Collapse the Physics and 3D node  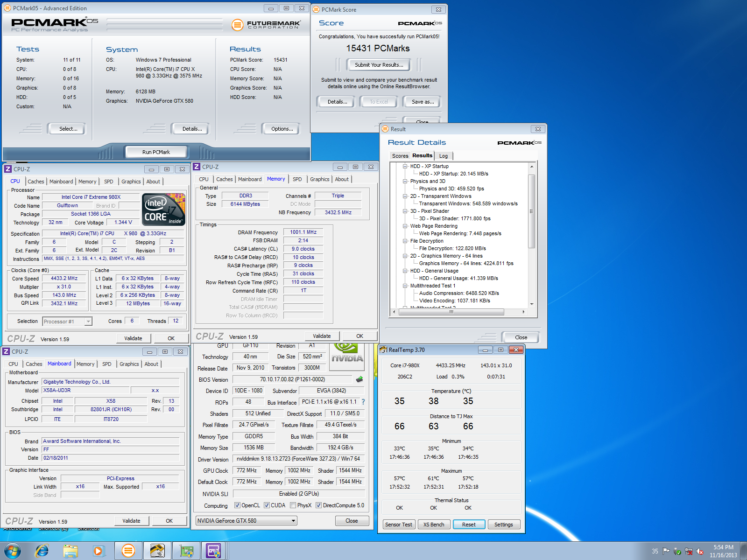click(405, 181)
